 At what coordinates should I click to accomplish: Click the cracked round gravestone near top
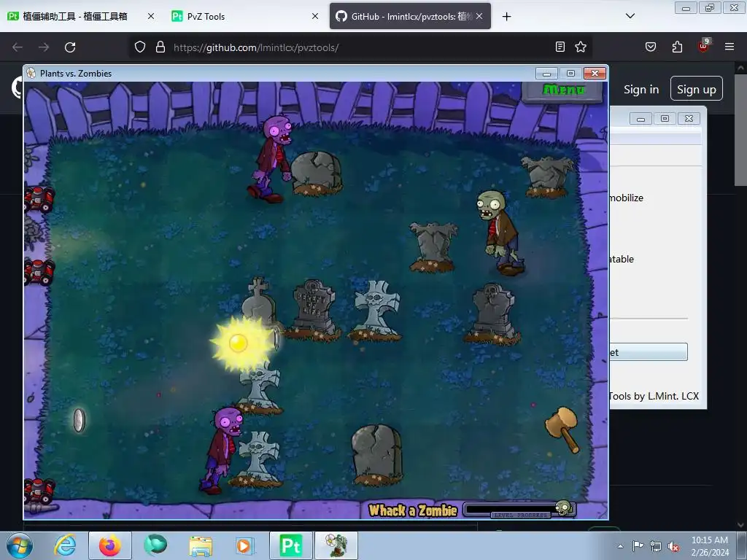pyautogui.click(x=317, y=173)
